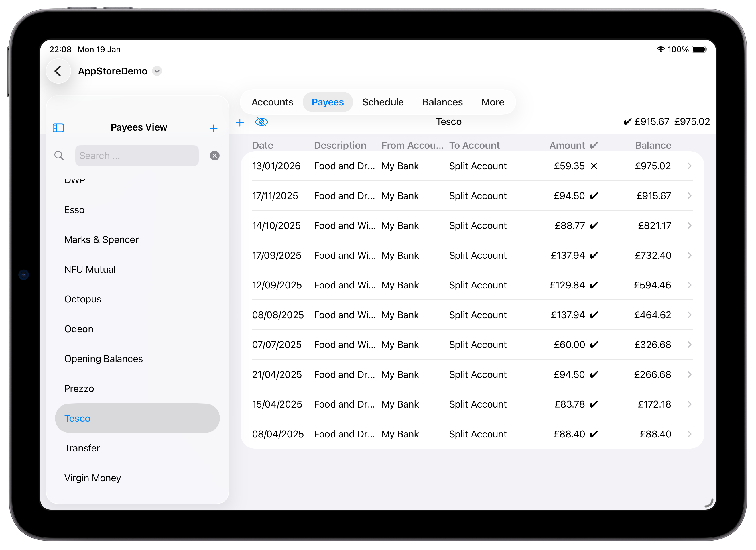Select the NFU Mutual payee
The height and width of the screenshot is (550, 756).
tap(137, 269)
